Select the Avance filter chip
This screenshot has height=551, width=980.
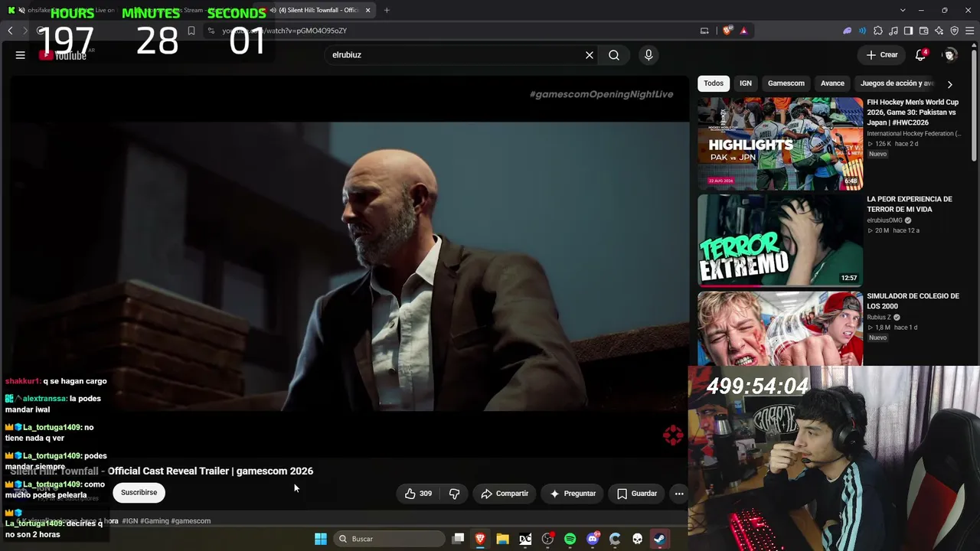tap(832, 83)
